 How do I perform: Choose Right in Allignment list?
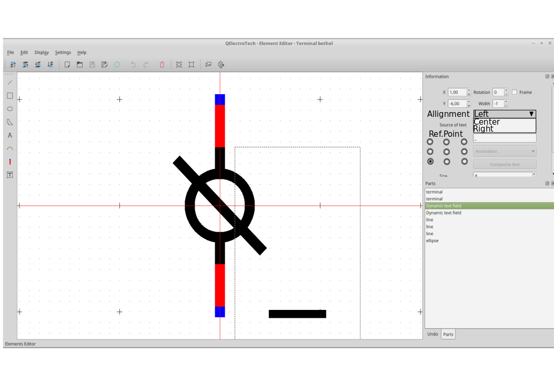pyautogui.click(x=484, y=129)
